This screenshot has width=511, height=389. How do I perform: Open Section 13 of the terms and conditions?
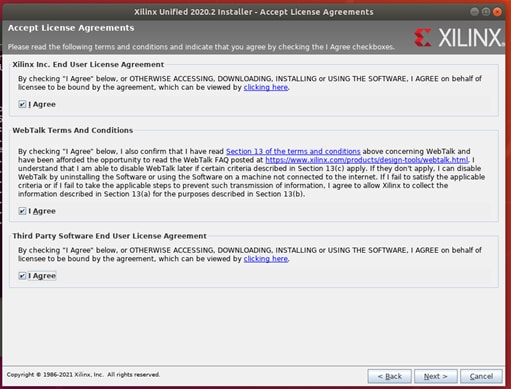[x=293, y=151]
